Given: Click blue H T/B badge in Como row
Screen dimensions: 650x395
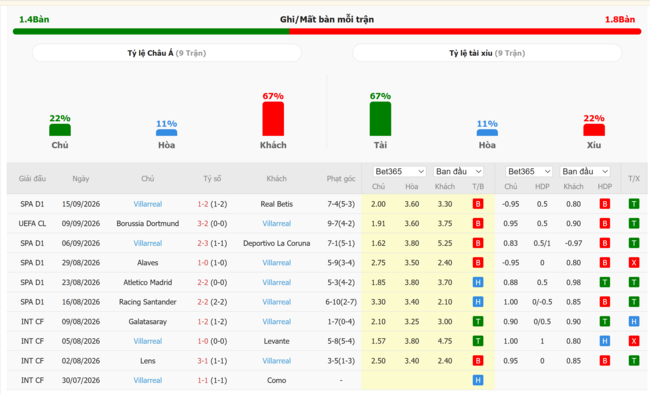Looking at the screenshot, I should pos(478,380).
